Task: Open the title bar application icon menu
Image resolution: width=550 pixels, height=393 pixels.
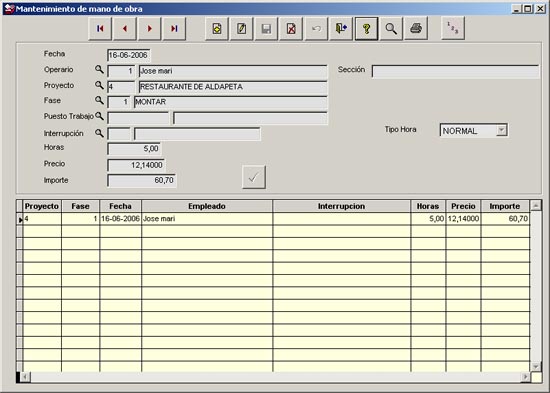Action: pos(9,8)
